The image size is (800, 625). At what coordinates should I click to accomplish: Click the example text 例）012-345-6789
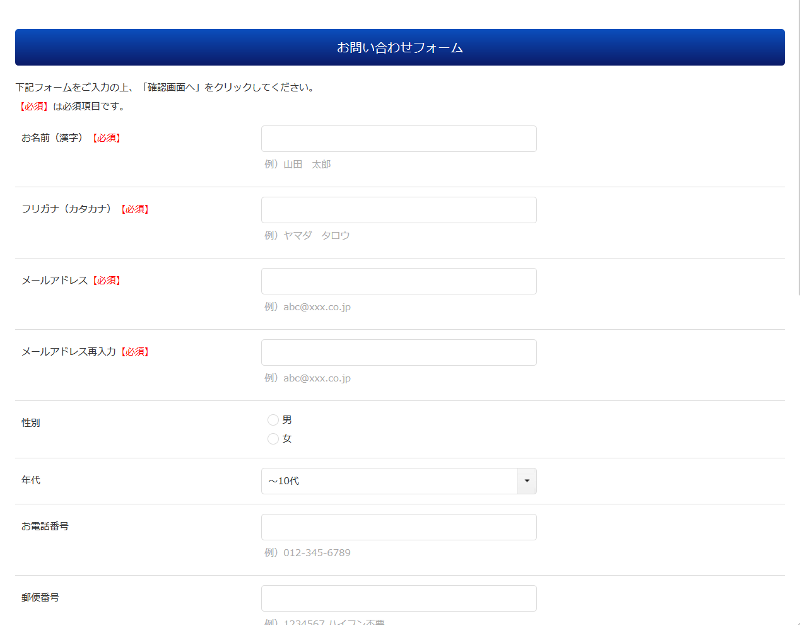(x=307, y=553)
